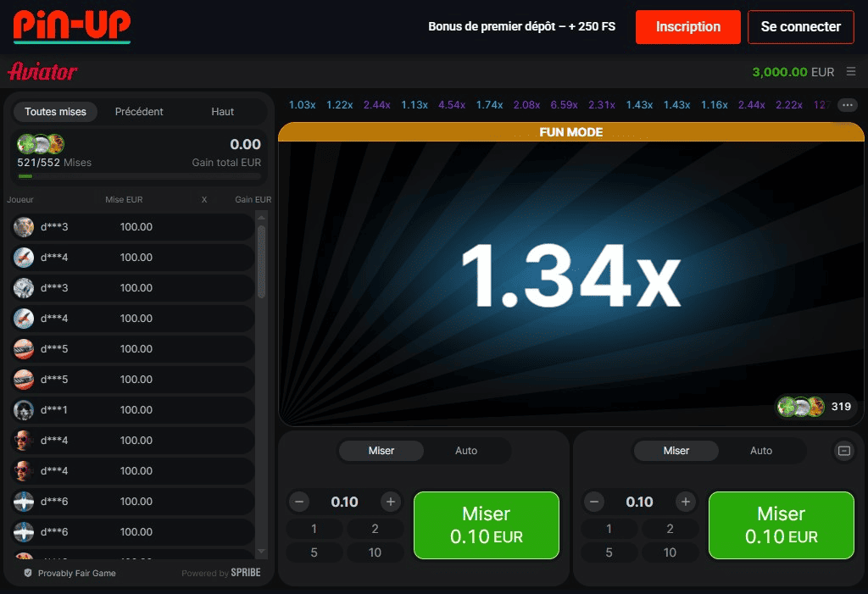The image size is (868, 594).
Task: Click the 521/552 Mises counter
Action: coord(54,162)
